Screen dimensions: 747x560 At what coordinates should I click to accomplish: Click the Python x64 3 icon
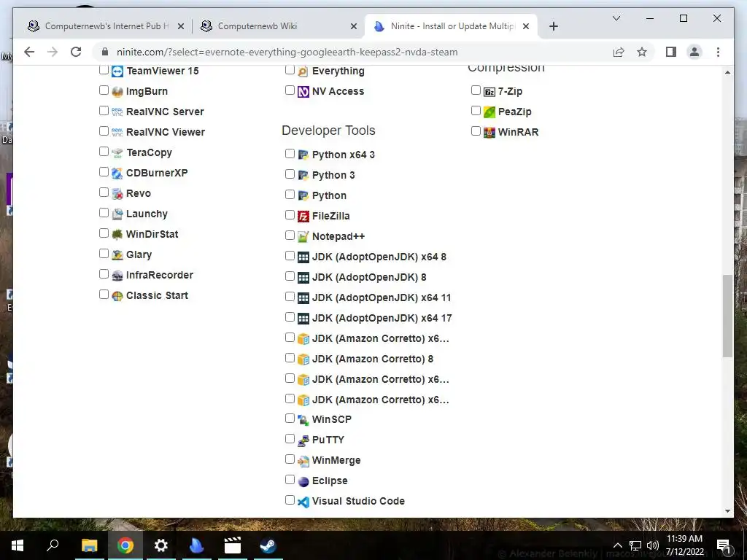point(303,155)
